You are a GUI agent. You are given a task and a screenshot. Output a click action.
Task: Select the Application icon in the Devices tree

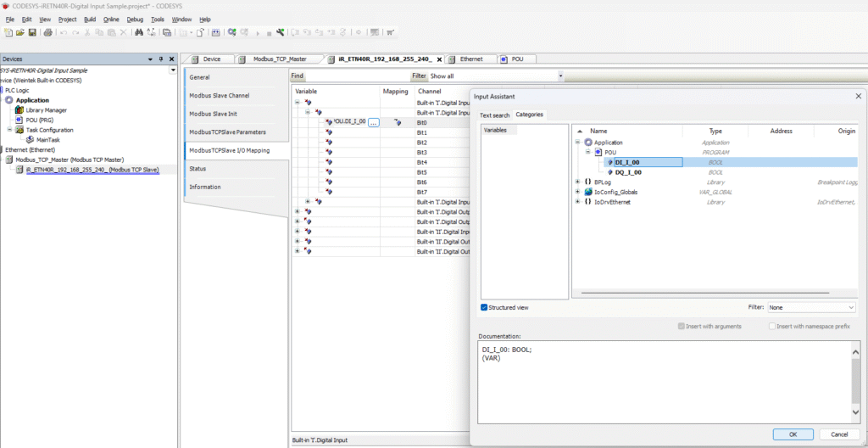click(9, 100)
